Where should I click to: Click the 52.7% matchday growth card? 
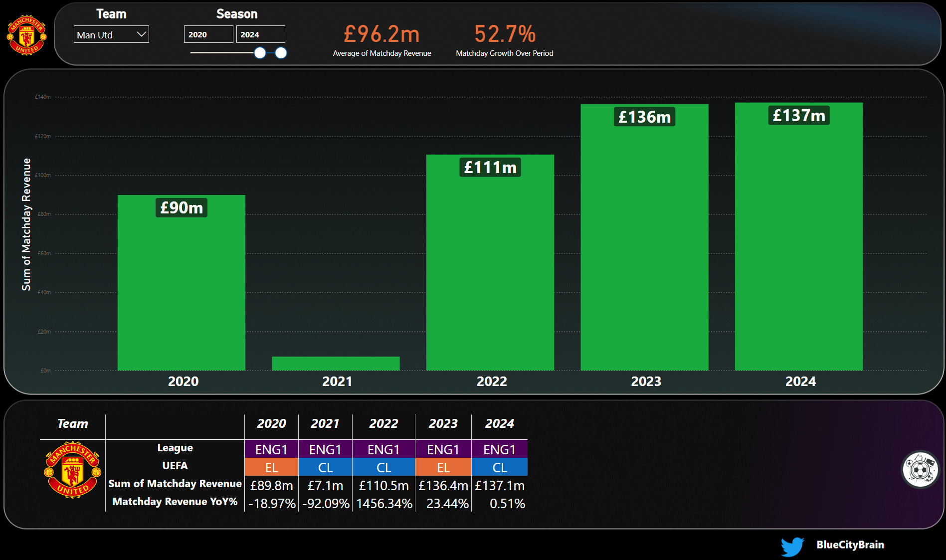pyautogui.click(x=505, y=40)
